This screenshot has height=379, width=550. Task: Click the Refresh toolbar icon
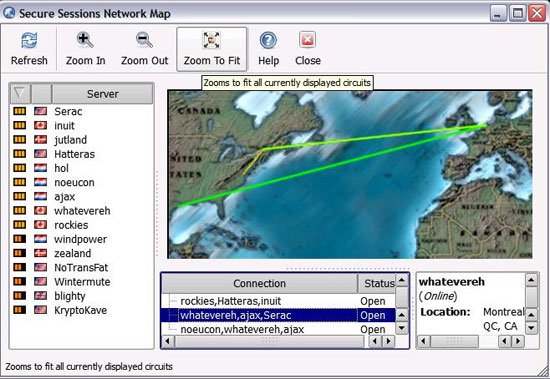[29, 40]
